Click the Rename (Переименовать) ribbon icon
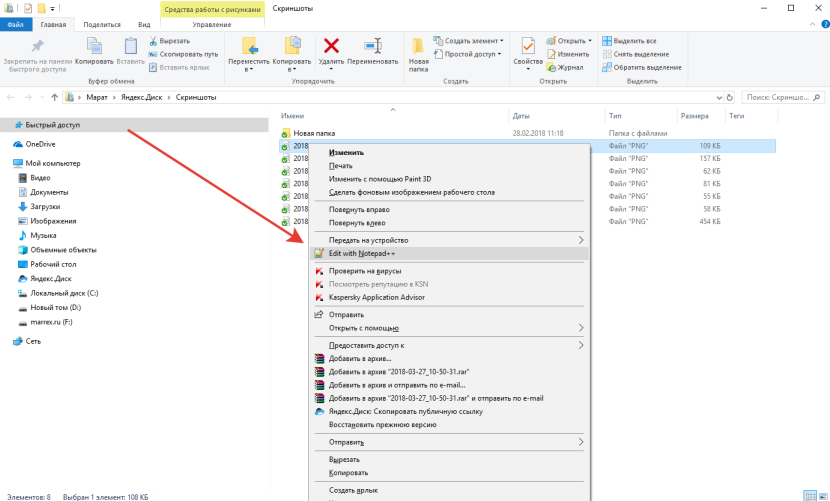The height and width of the screenshot is (501, 830). (372, 46)
